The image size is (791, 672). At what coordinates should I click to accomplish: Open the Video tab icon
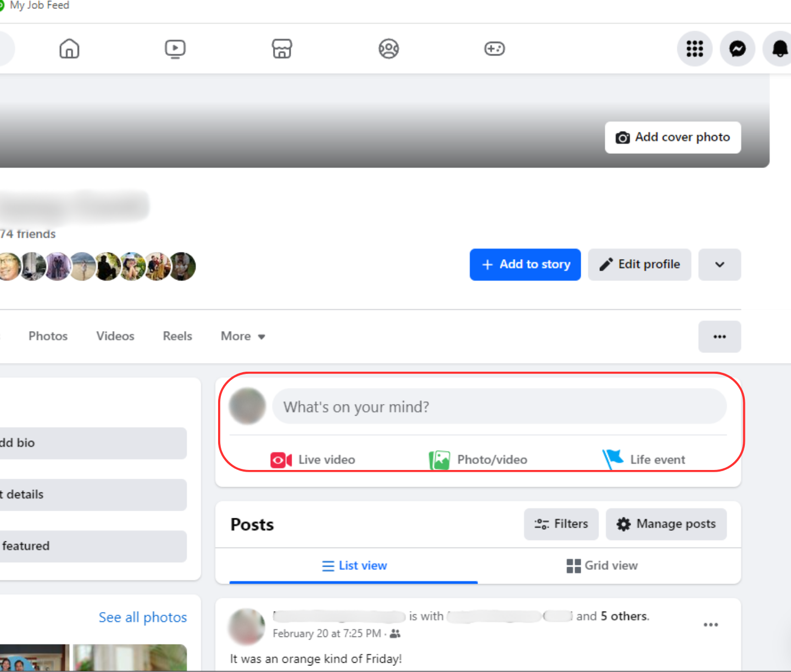tap(175, 49)
